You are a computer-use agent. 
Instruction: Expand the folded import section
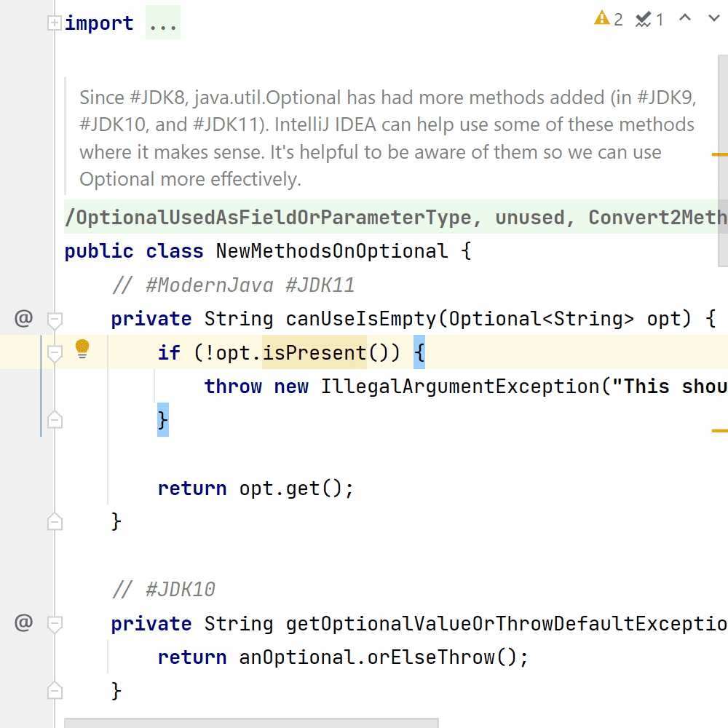55,23
